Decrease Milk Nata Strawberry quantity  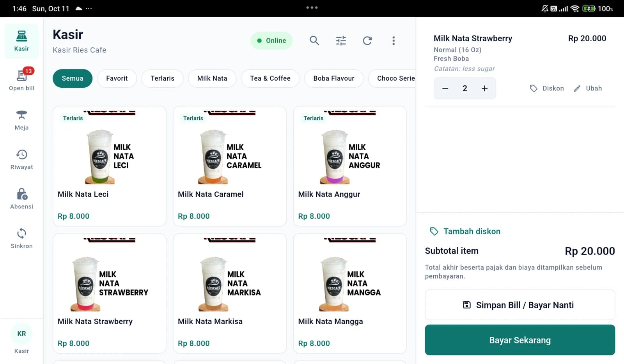445,88
